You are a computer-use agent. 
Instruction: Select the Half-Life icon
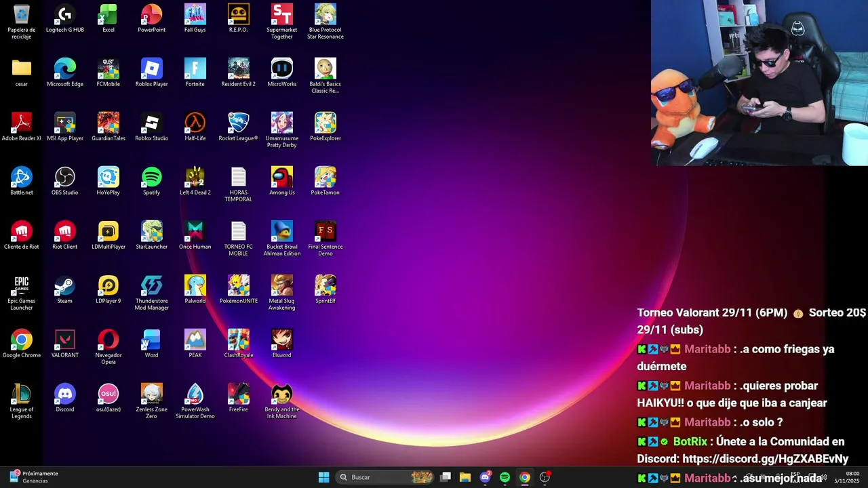195,127
